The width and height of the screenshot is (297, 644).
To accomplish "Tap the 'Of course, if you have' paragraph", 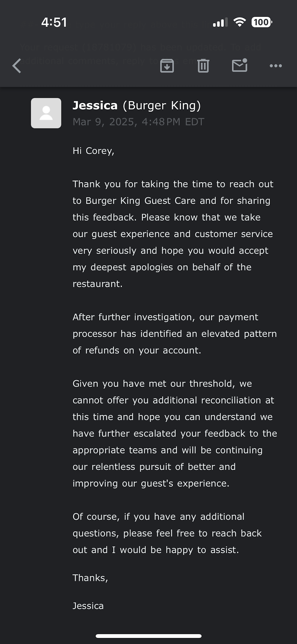I will pyautogui.click(x=167, y=533).
